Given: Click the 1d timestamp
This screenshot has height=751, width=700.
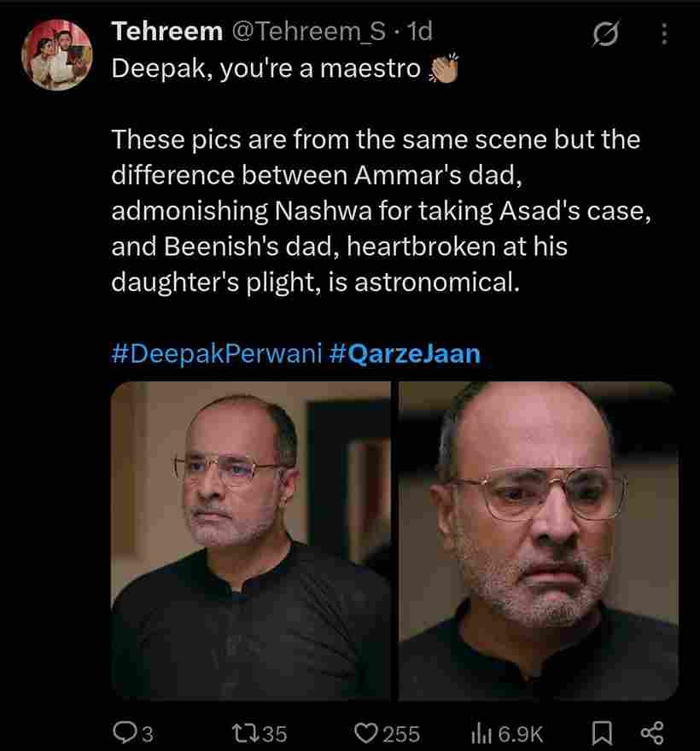Looking at the screenshot, I should click(420, 32).
